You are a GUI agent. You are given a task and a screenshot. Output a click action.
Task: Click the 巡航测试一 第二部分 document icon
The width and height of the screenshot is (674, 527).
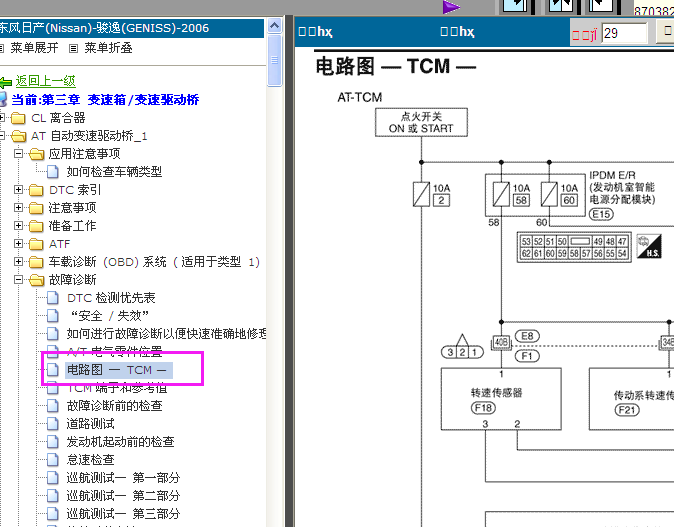click(x=52, y=496)
